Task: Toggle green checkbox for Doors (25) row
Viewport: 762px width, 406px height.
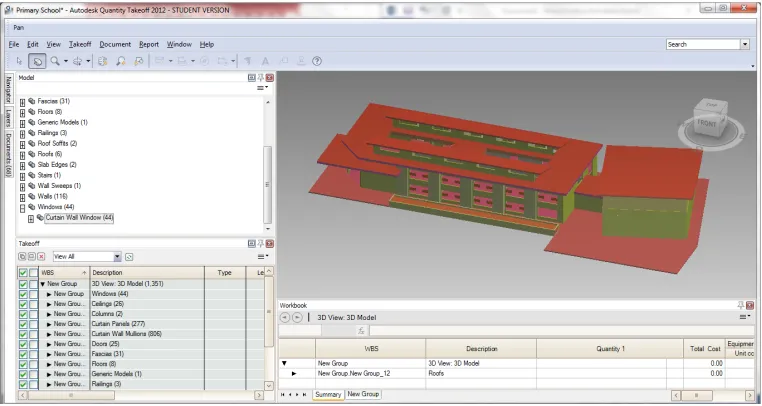Action: [23, 344]
